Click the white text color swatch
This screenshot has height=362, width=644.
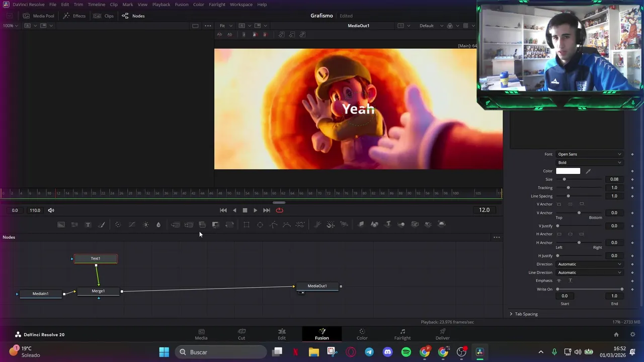[x=568, y=171]
